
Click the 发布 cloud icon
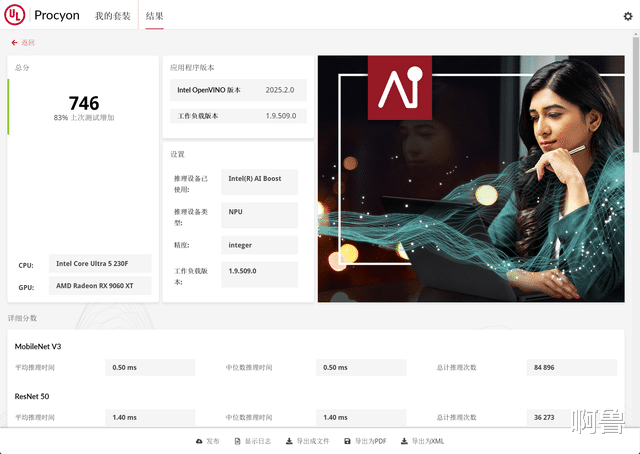(199, 441)
